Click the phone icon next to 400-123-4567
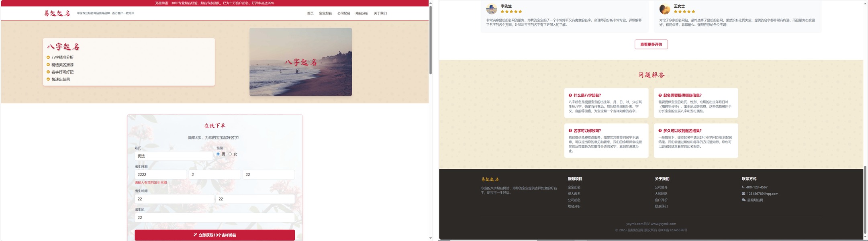This screenshot has height=241, width=868. pos(743,187)
